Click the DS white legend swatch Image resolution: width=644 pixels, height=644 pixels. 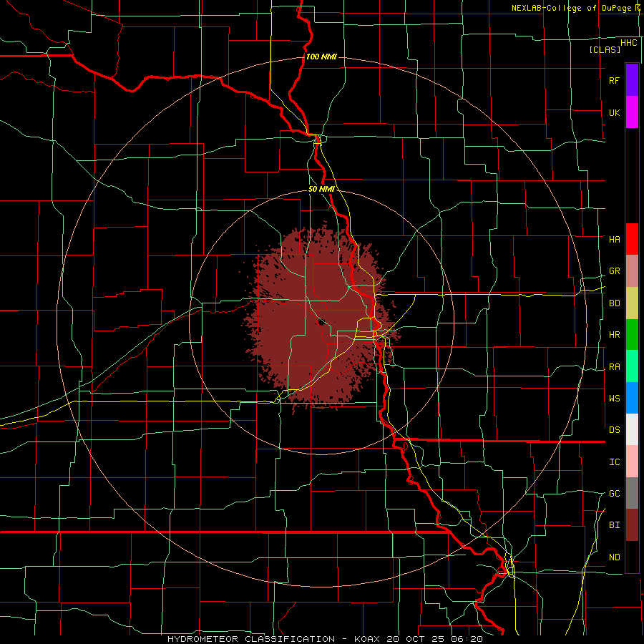click(x=632, y=429)
